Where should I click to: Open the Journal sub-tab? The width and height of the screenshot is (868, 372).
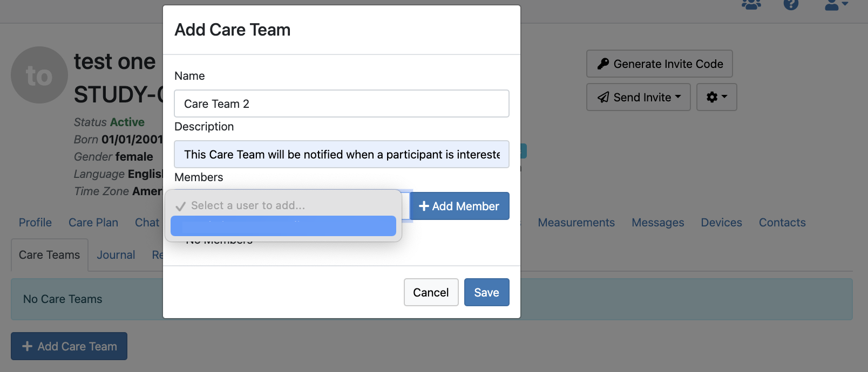pos(116,255)
